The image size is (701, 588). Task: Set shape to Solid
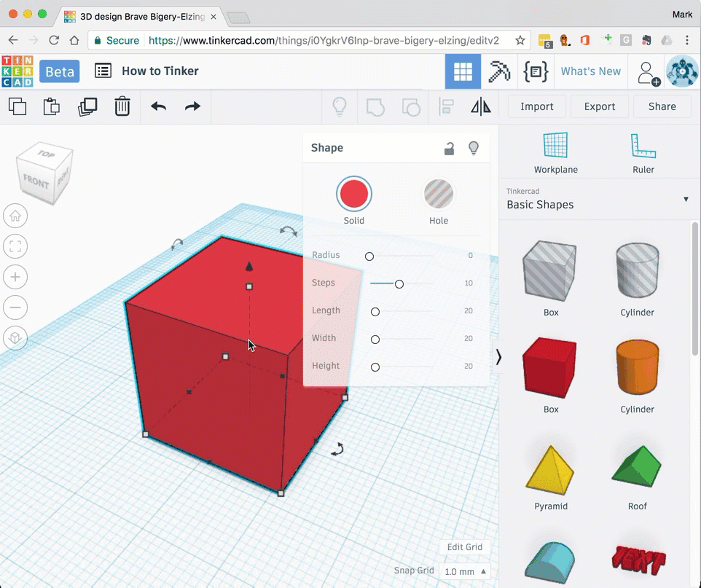coord(353,194)
